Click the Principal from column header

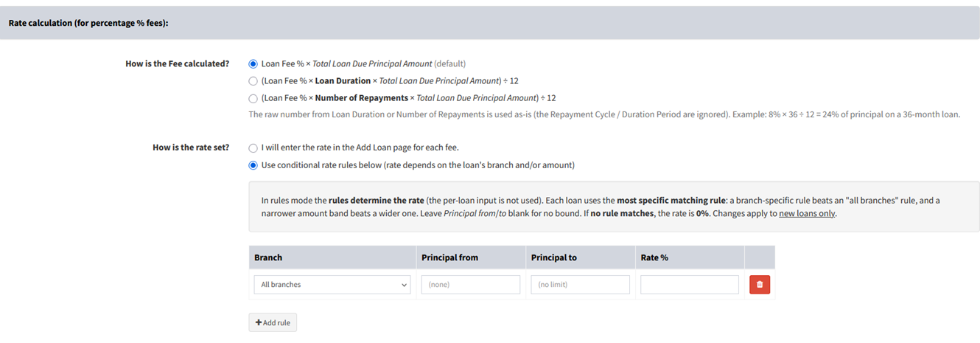pyautogui.click(x=449, y=257)
